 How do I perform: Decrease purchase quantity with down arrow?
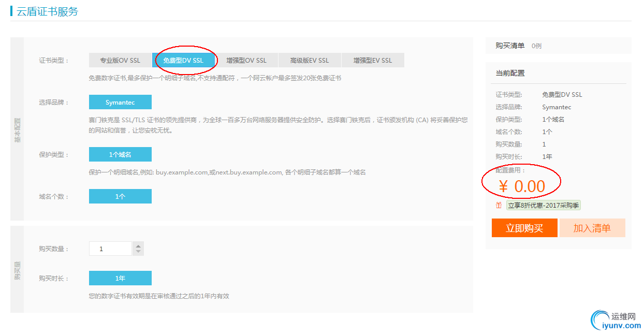pyautogui.click(x=138, y=252)
